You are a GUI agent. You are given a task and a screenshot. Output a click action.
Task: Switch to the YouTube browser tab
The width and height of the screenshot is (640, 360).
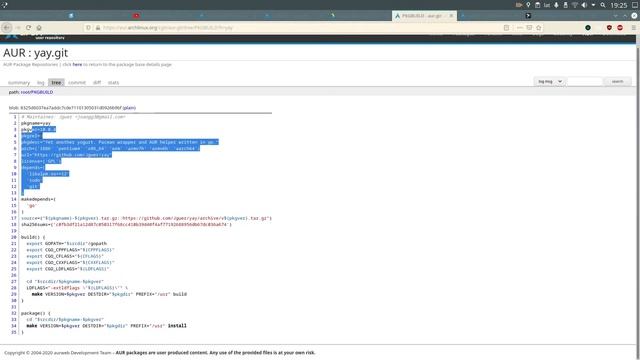136,16
